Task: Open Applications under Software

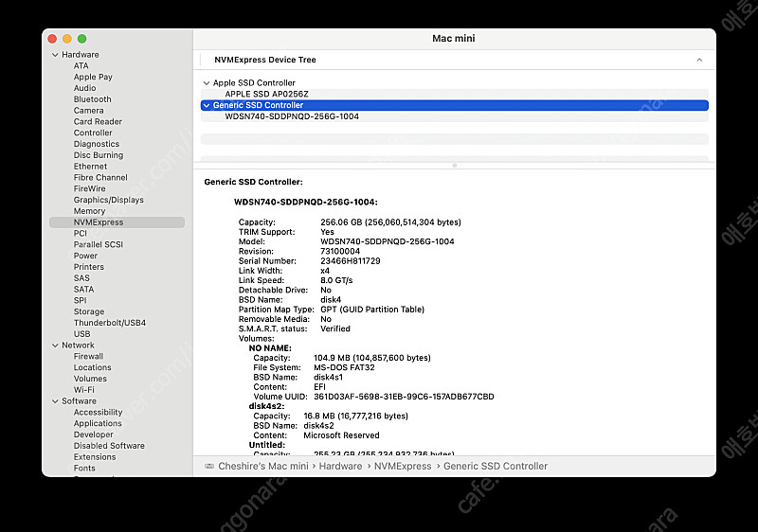Action: pos(98,423)
